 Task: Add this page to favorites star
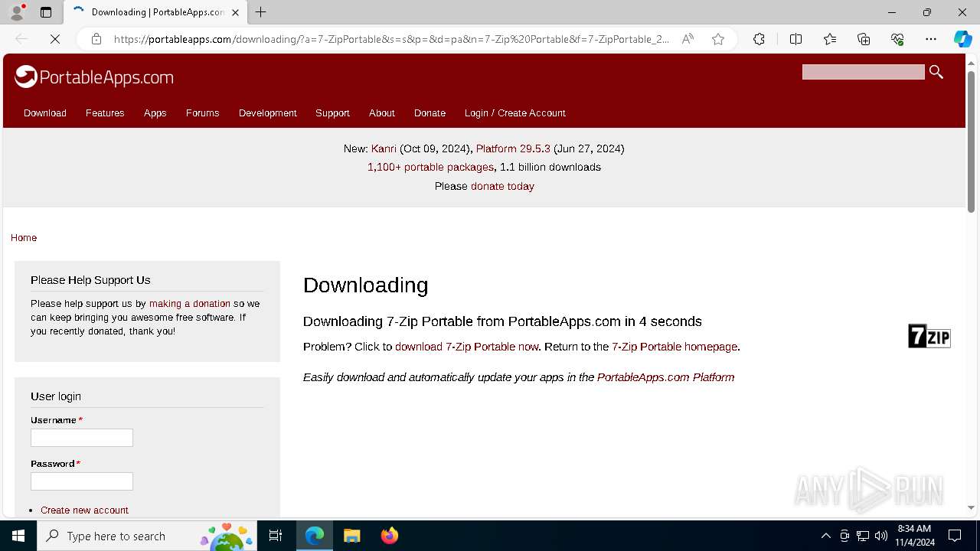point(718,39)
